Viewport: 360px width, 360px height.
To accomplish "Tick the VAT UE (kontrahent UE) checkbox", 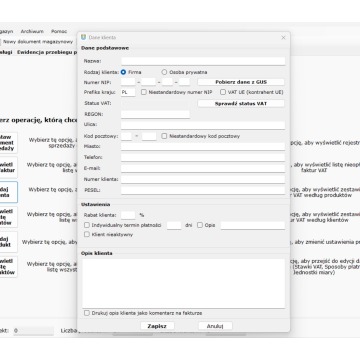I will click(223, 92).
